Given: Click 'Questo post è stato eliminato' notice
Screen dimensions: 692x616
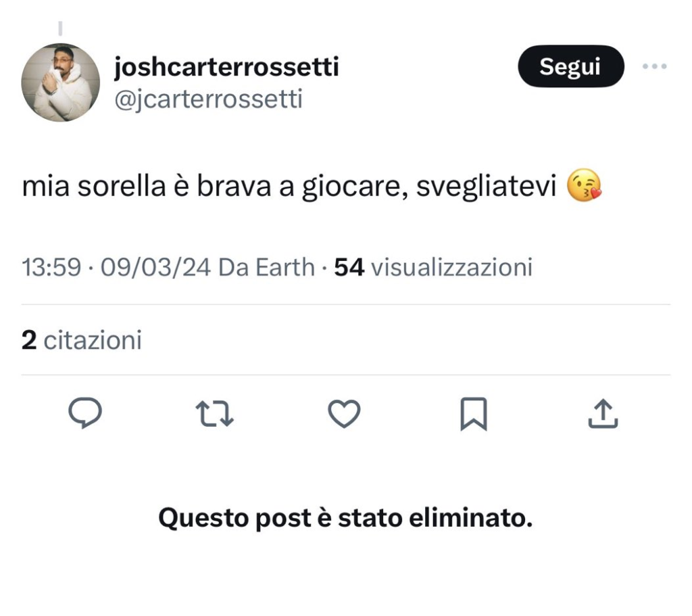Looking at the screenshot, I should point(345,519).
